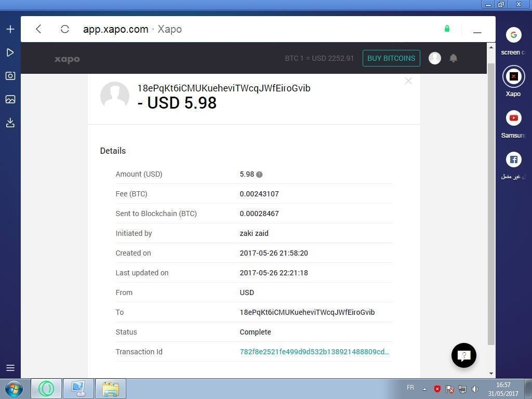The height and width of the screenshot is (399, 532).
Task: Click the name zaki zaid
Action: point(254,233)
